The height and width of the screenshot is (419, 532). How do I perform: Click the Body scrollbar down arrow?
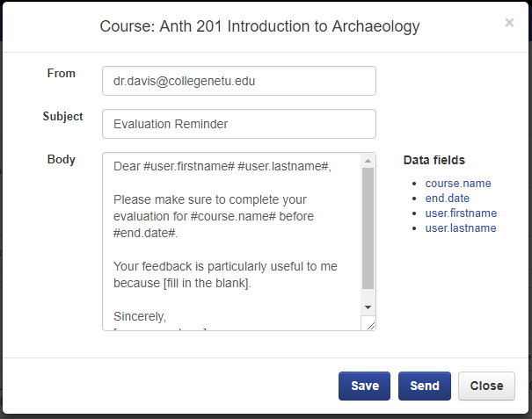coord(368,307)
